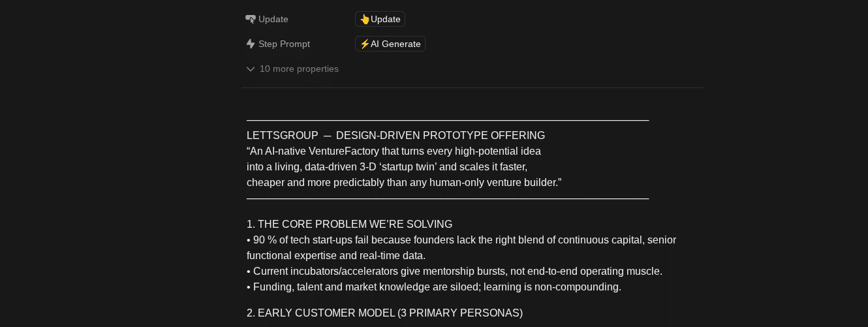Image resolution: width=868 pixels, height=327 pixels.
Task: Click the divider line below the venture builder quote
Action: click(x=448, y=198)
